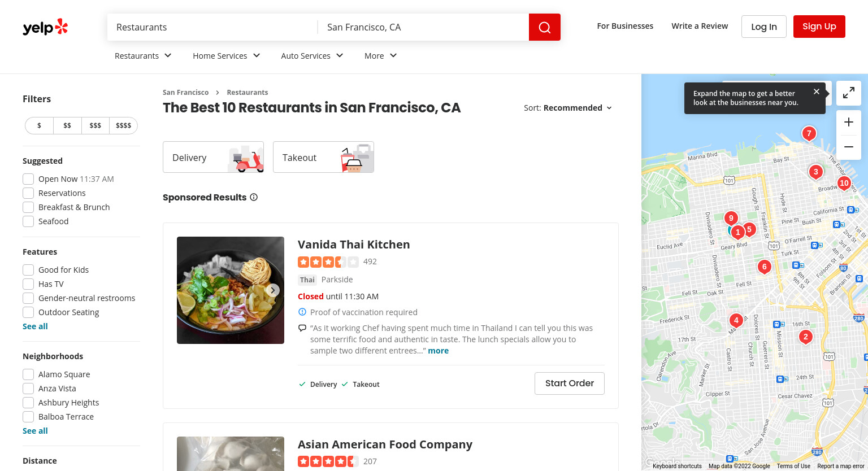Zoom in on the map
Viewport: 868px width, 471px height.
click(849, 122)
